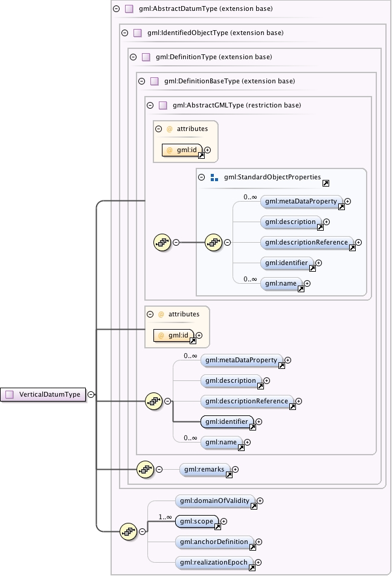Click the gml:DefinitionBaseType type square icon
The width and height of the screenshot is (392, 576).
154,81
